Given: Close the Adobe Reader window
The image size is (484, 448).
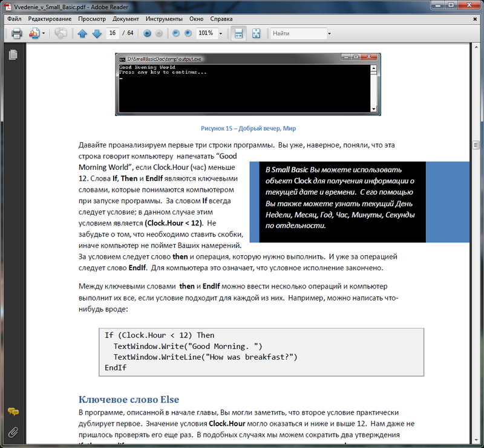Looking at the screenshot, I should pos(469,5).
